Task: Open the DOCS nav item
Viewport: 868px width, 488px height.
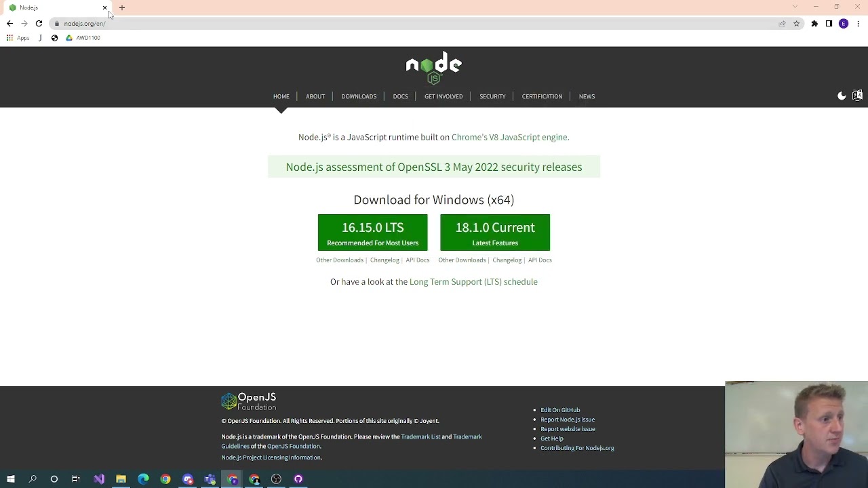Action: click(401, 96)
